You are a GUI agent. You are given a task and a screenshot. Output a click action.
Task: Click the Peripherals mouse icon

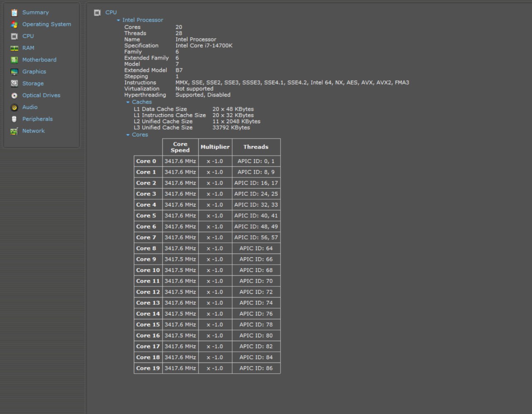tap(15, 119)
